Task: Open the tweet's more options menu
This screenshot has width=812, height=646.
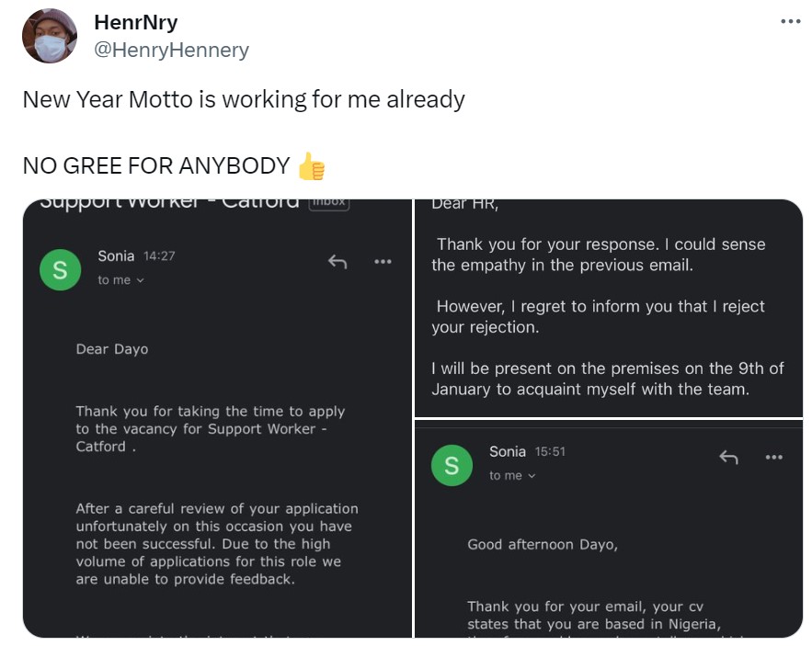Action: 790,22
